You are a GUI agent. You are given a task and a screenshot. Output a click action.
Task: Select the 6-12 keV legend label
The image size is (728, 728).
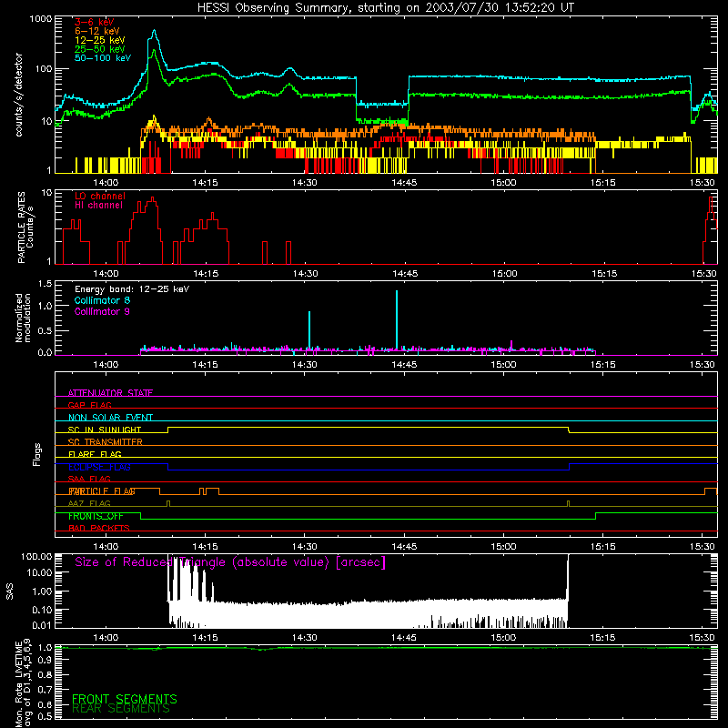point(96,31)
